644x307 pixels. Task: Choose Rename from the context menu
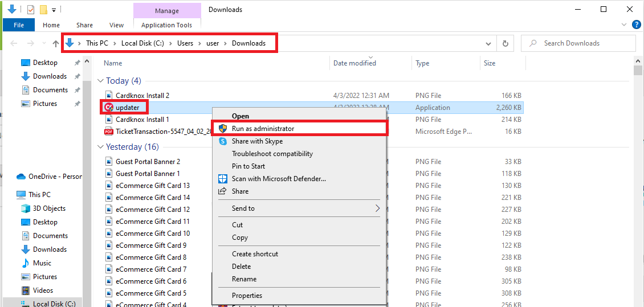click(x=299, y=279)
